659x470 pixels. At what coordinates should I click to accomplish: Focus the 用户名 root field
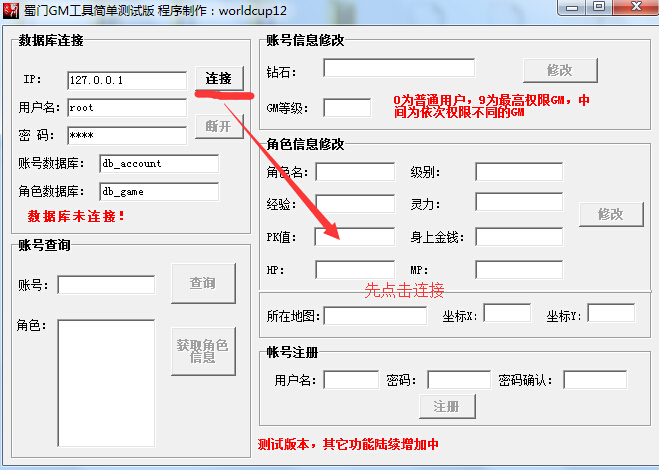coord(127,107)
